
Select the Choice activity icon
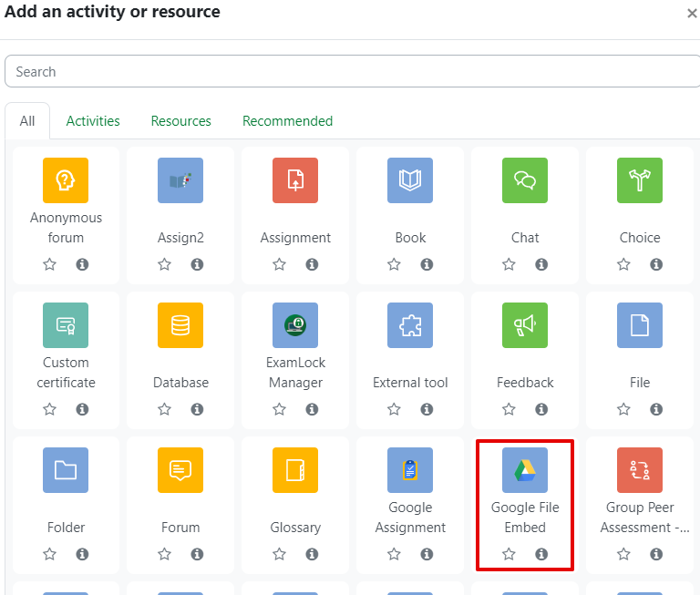(640, 180)
